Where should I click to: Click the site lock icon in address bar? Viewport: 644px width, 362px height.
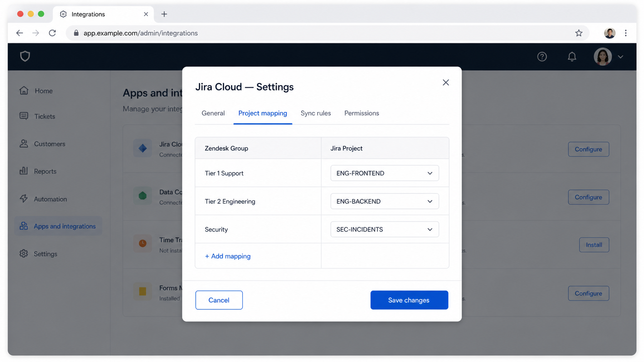(76, 33)
